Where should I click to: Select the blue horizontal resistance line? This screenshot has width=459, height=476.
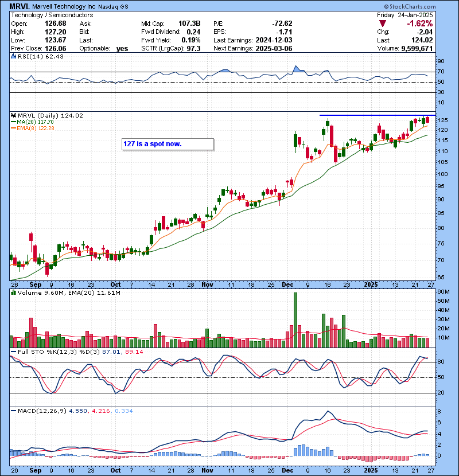(x=373, y=115)
